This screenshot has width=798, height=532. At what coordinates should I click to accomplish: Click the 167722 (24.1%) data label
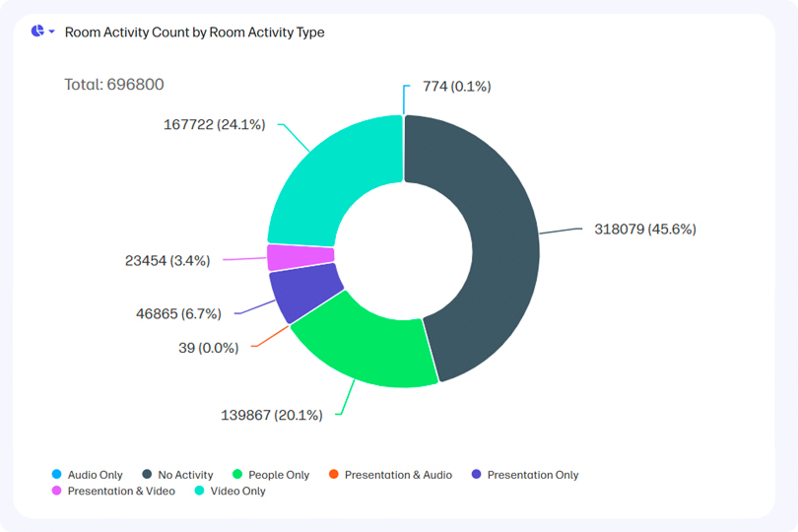(x=214, y=124)
